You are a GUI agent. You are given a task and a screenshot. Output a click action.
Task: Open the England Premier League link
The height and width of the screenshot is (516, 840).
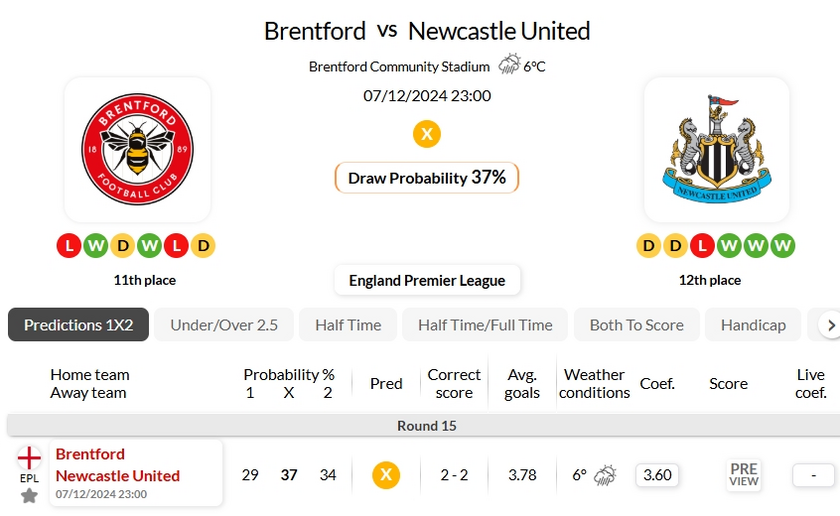pyautogui.click(x=427, y=280)
